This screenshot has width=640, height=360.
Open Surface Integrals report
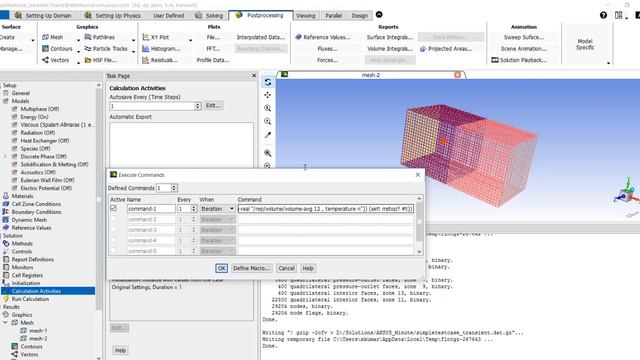click(389, 37)
